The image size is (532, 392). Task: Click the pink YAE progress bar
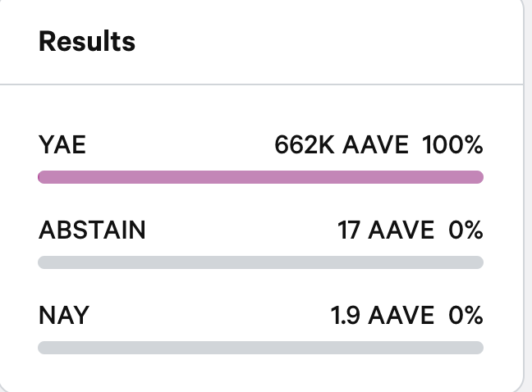[x=260, y=177]
